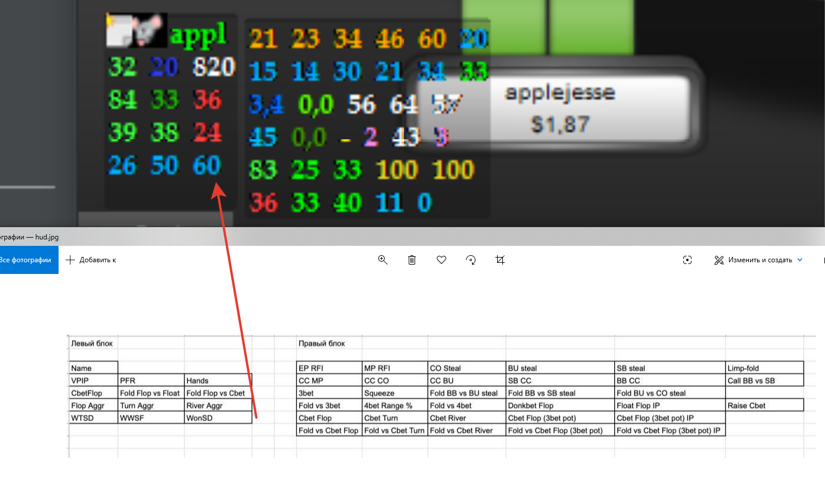Click the green 83 stat in right HUD

pyautogui.click(x=263, y=170)
